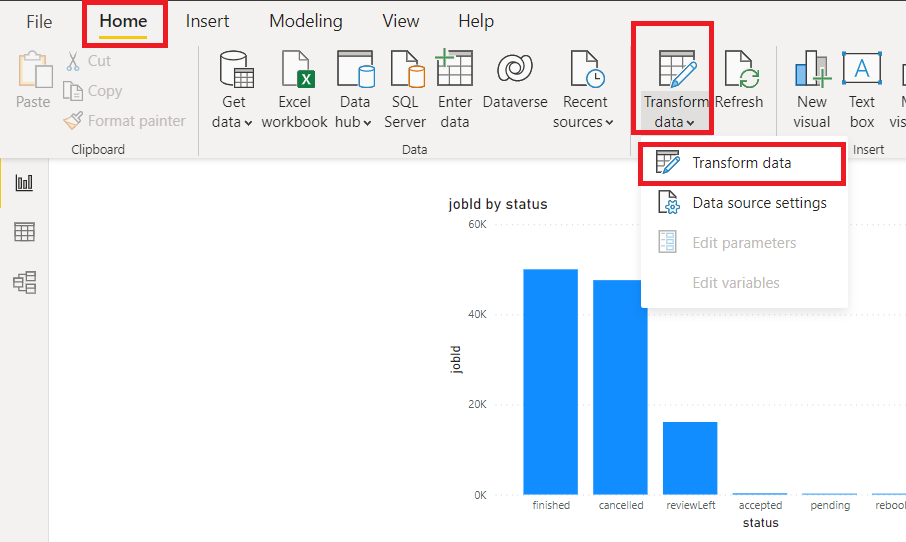Image resolution: width=906 pixels, height=542 pixels.
Task: Select the Format painter brush icon
Action: [x=73, y=121]
